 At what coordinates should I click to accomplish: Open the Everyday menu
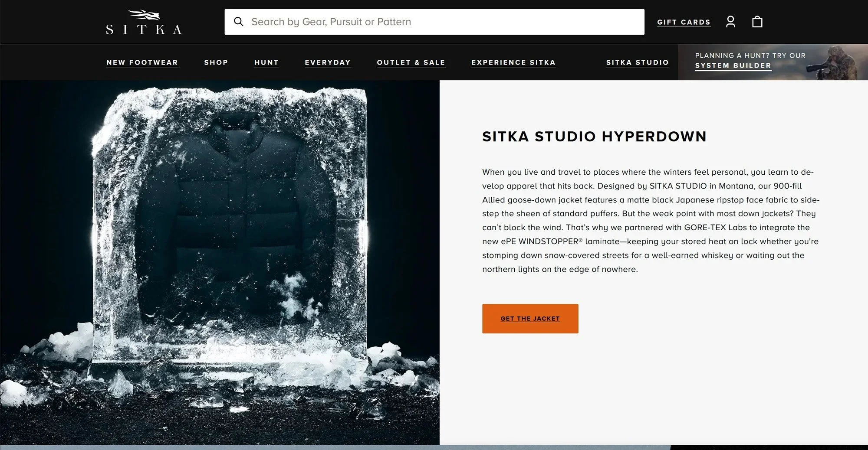tap(328, 62)
